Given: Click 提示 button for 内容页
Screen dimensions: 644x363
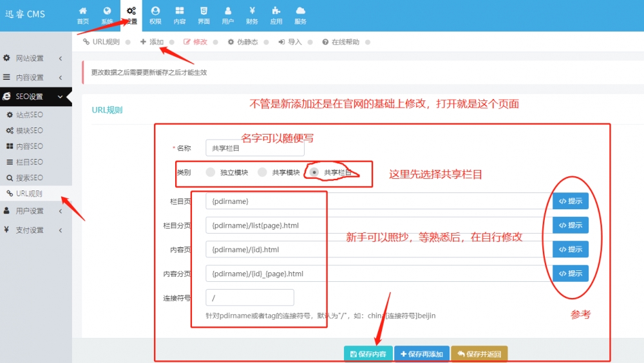Looking at the screenshot, I should 571,249.
